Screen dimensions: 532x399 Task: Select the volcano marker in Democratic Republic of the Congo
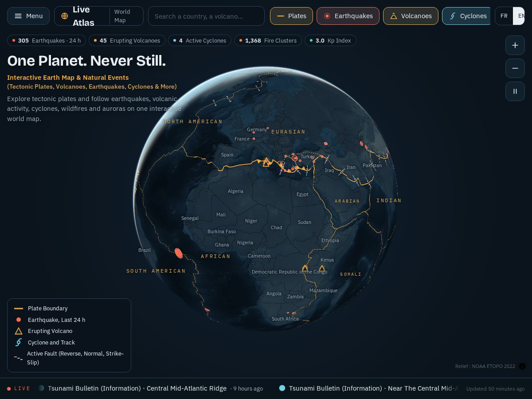coord(305,268)
